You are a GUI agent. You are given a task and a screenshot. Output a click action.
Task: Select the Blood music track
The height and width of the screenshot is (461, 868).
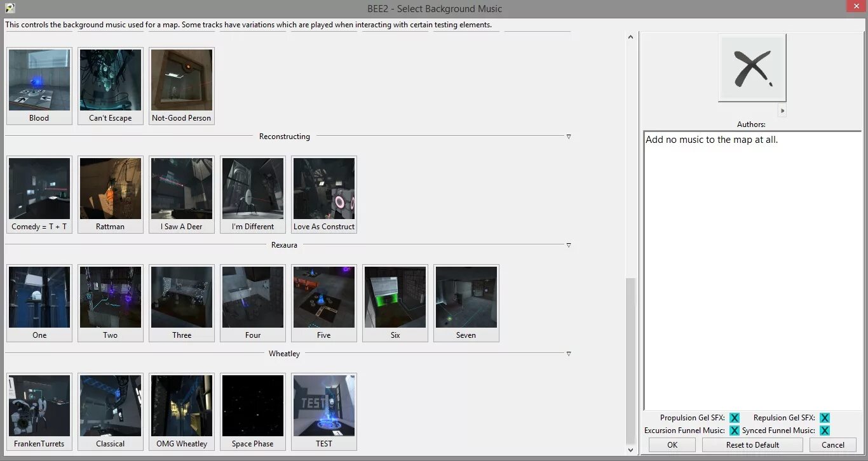(39, 86)
